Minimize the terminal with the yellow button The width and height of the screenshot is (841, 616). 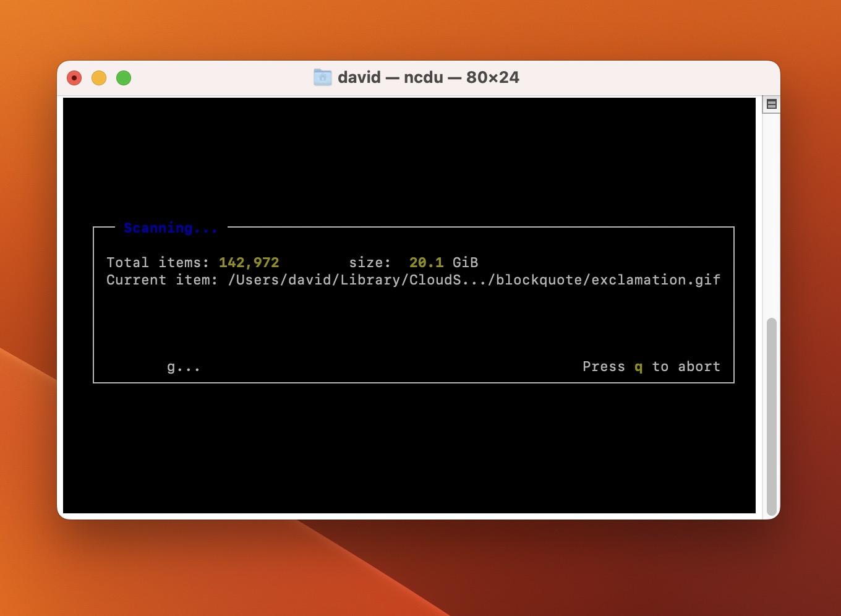pyautogui.click(x=99, y=78)
